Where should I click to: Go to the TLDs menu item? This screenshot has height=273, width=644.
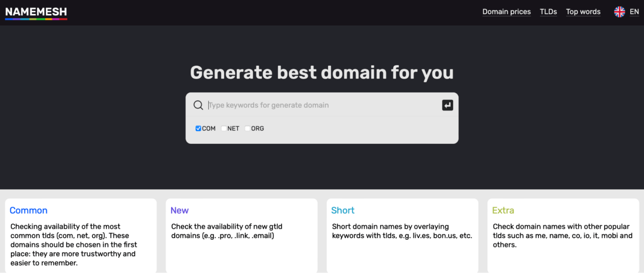pyautogui.click(x=548, y=12)
